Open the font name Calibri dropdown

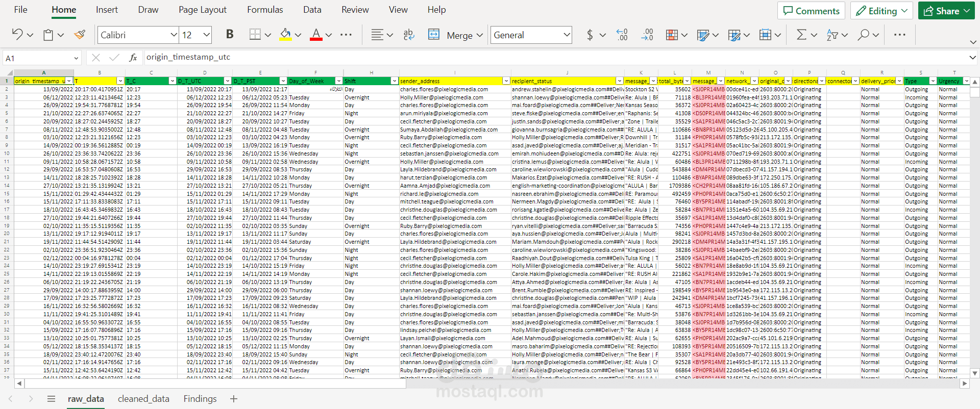[174, 35]
